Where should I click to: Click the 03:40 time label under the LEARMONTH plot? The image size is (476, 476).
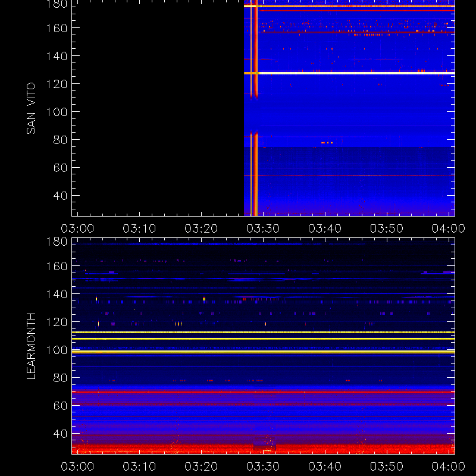(x=325, y=466)
